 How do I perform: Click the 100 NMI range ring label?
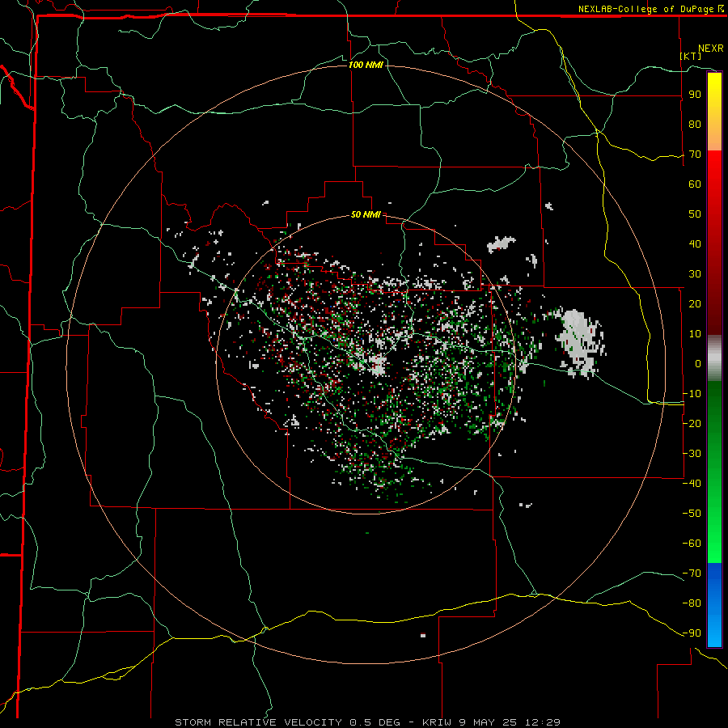366,65
